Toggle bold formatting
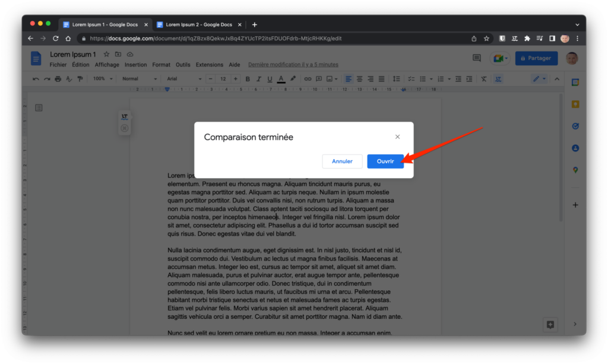This screenshot has width=608, height=364. [x=248, y=79]
